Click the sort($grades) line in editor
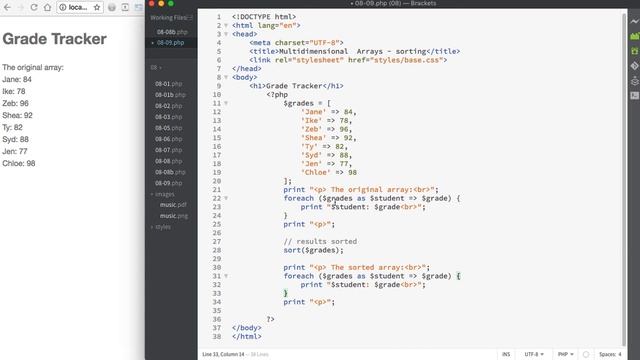The image size is (640, 360). [x=313, y=250]
